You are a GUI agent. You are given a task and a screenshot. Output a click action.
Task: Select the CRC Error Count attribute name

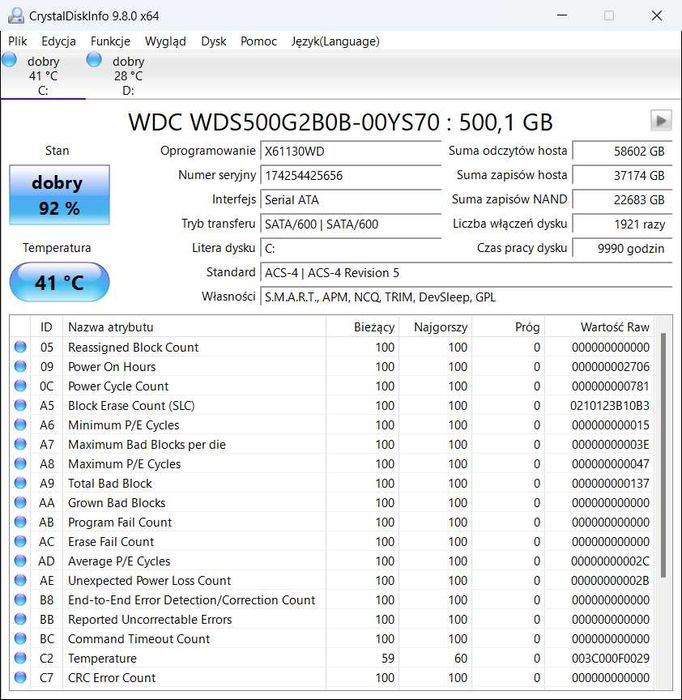tap(112, 678)
